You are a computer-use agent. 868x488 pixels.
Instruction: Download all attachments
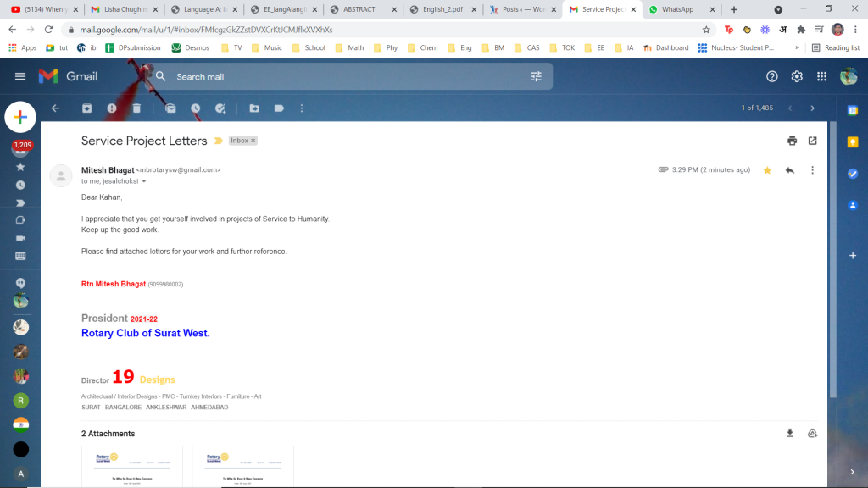(790, 433)
